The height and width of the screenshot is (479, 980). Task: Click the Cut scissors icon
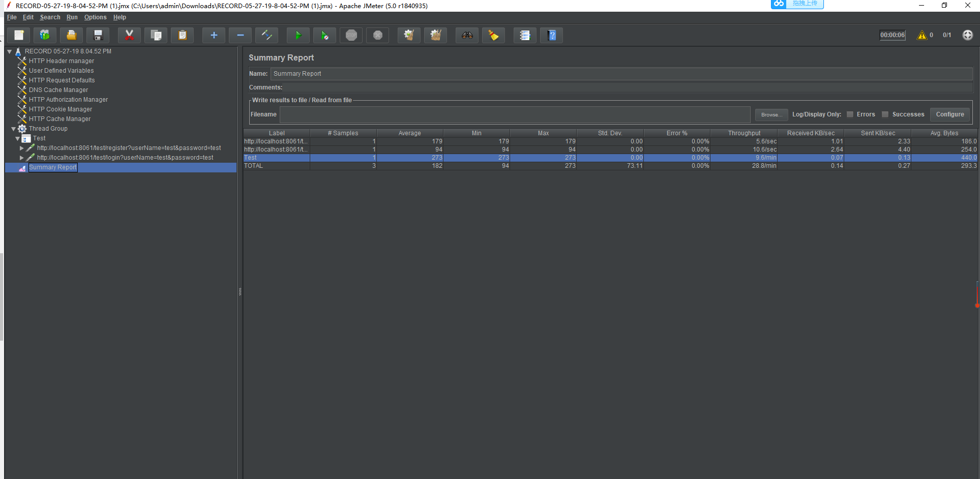coord(129,35)
